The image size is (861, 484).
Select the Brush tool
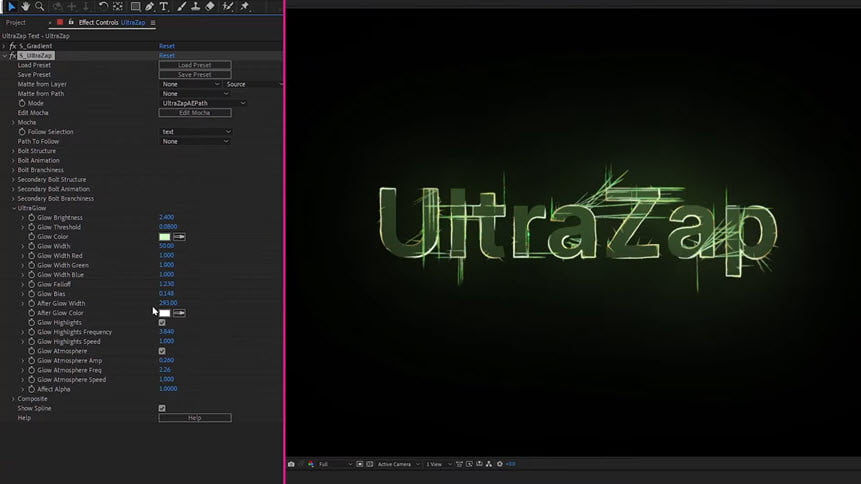point(182,6)
